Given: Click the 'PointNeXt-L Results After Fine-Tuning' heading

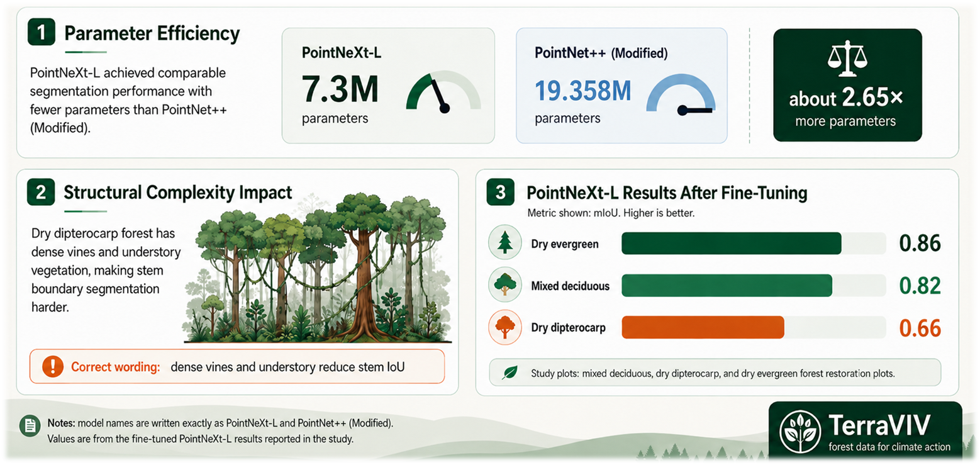Looking at the screenshot, I should (666, 193).
